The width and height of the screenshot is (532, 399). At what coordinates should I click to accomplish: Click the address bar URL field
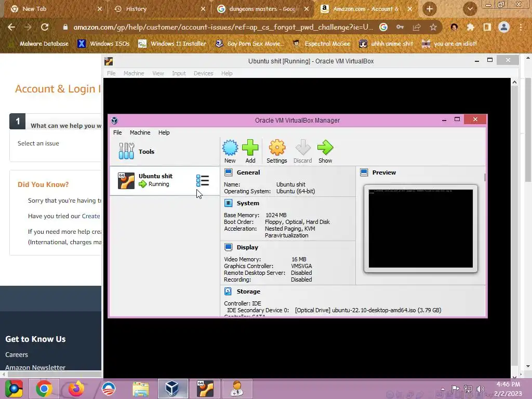(x=223, y=27)
